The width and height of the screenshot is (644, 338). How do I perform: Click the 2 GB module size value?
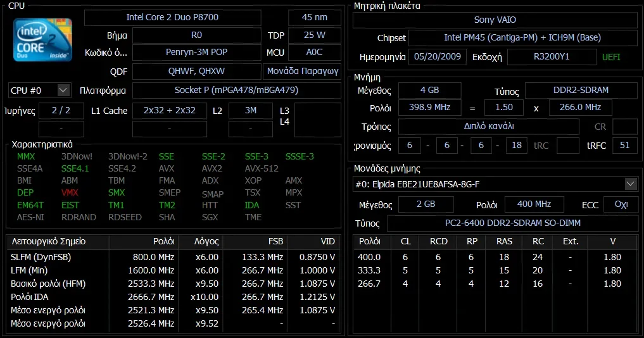426,204
